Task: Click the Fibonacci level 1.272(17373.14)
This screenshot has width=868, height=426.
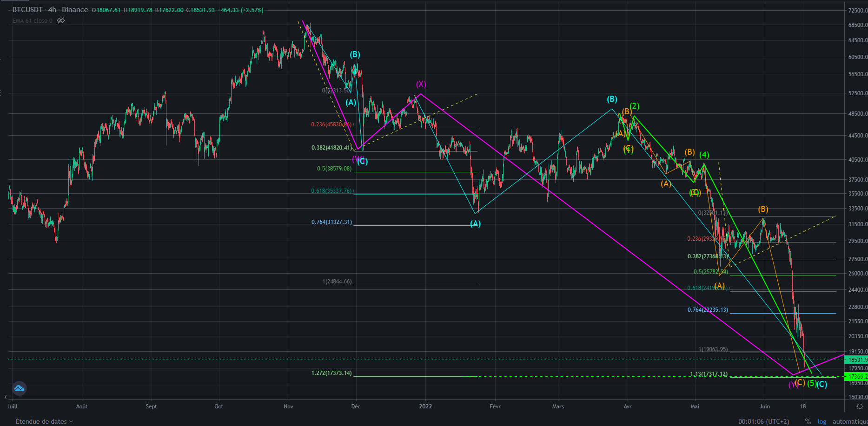Action: [331, 373]
